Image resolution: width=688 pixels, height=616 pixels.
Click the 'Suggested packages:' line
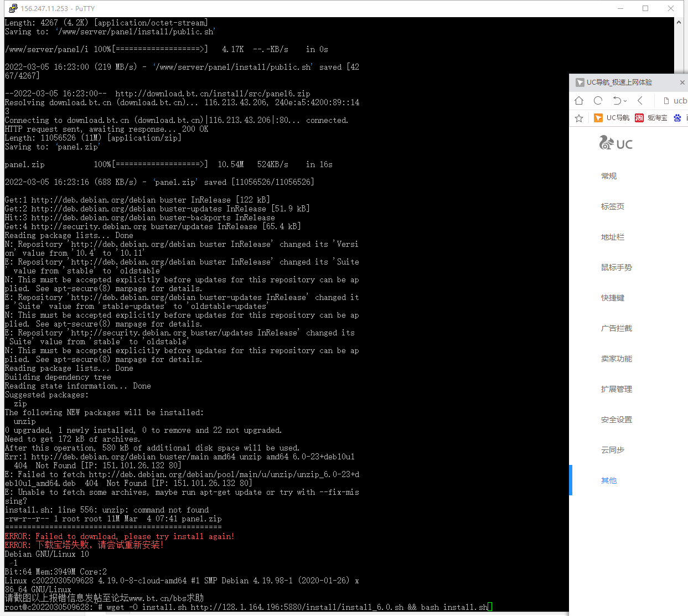pos(47,395)
